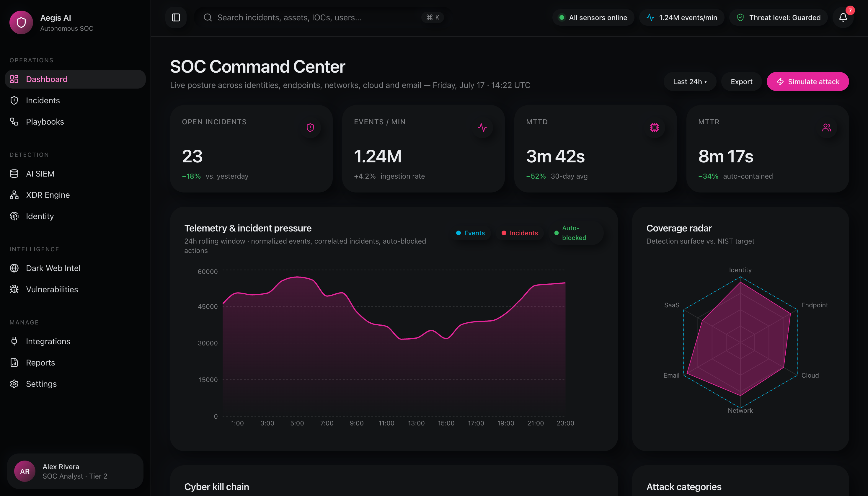Viewport: 868px width, 496px height.
Task: Click the Vulnerabilities bug icon
Action: click(14, 289)
